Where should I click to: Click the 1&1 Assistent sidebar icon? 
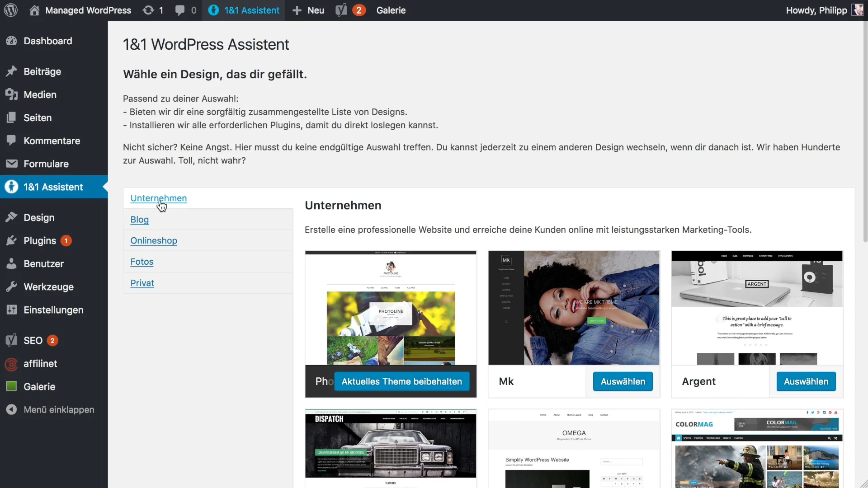[x=12, y=187]
